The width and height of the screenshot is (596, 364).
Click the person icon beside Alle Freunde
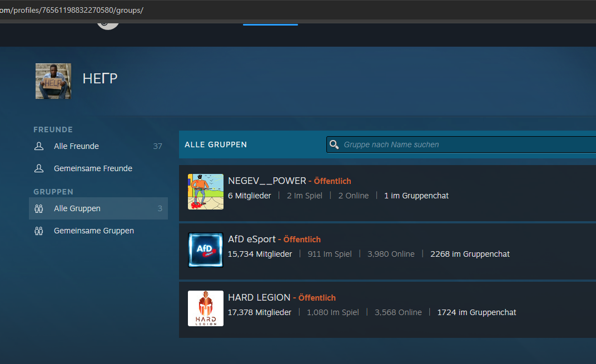point(39,146)
